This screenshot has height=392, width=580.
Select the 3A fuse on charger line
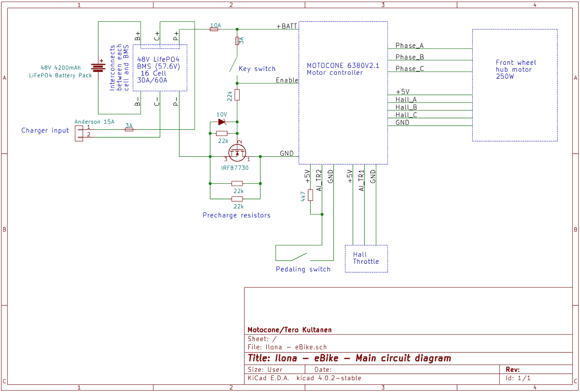[129, 129]
